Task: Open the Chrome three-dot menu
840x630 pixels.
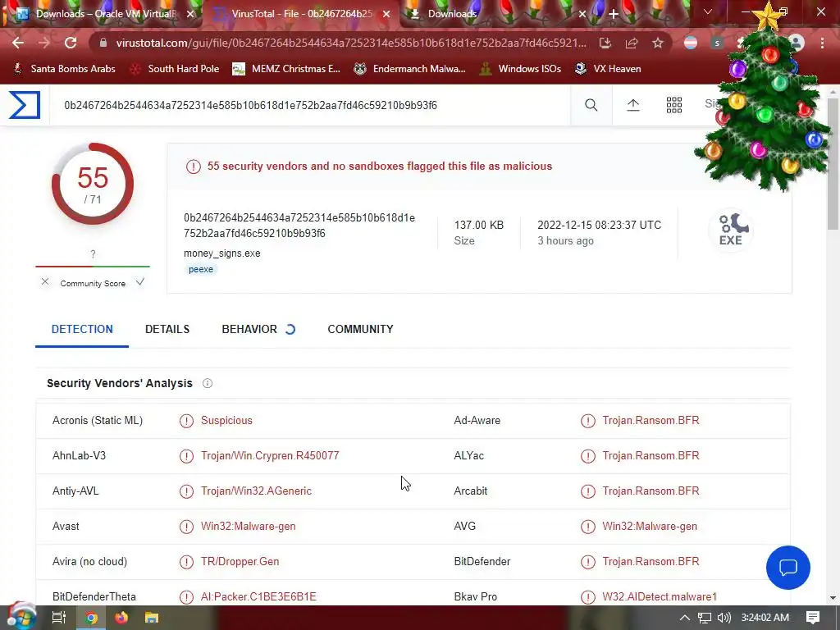Action: pyautogui.click(x=822, y=43)
